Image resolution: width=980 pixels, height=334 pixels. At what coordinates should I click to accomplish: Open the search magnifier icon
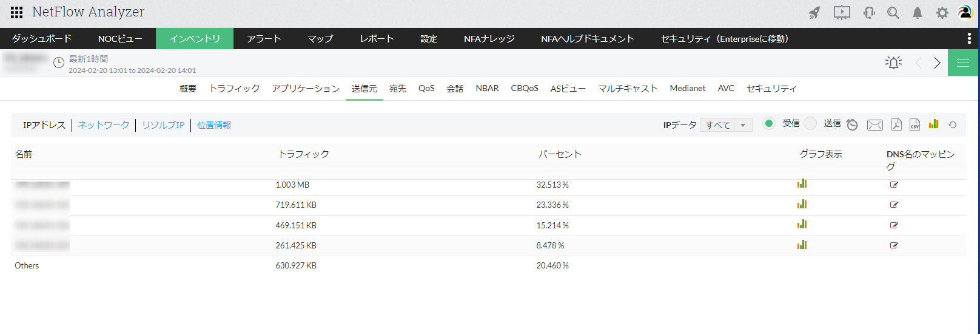point(893,13)
